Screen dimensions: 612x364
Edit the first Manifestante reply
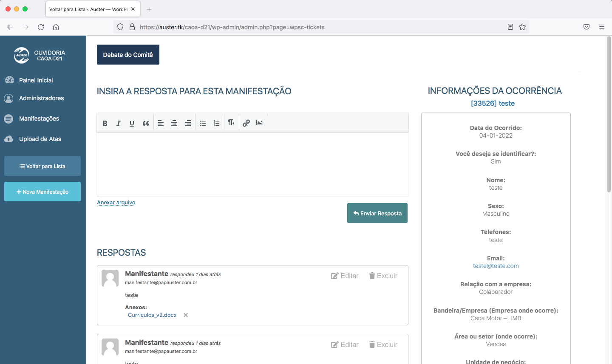345,276
